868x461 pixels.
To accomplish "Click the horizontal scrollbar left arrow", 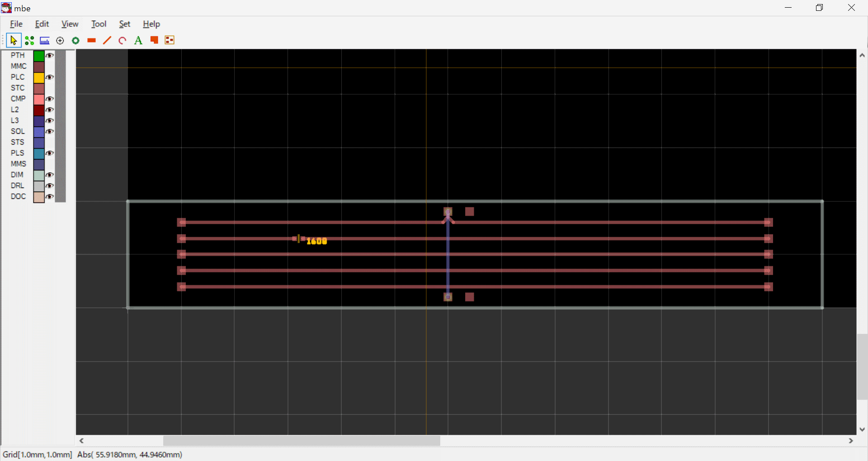I will [81, 441].
